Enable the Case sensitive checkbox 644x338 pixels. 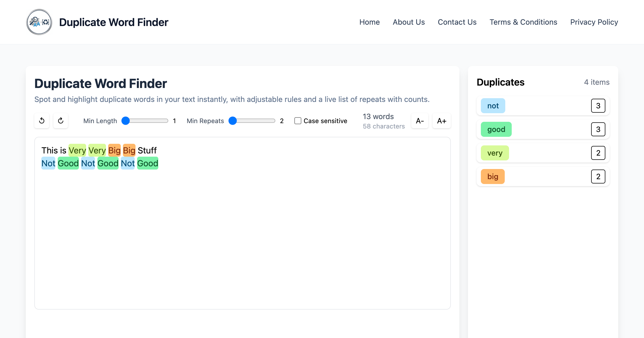click(298, 121)
